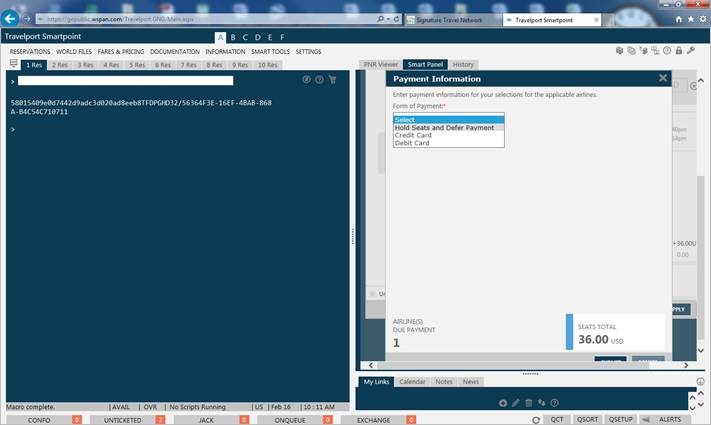Click the refresh queue count icon beside QCT

pos(536,420)
